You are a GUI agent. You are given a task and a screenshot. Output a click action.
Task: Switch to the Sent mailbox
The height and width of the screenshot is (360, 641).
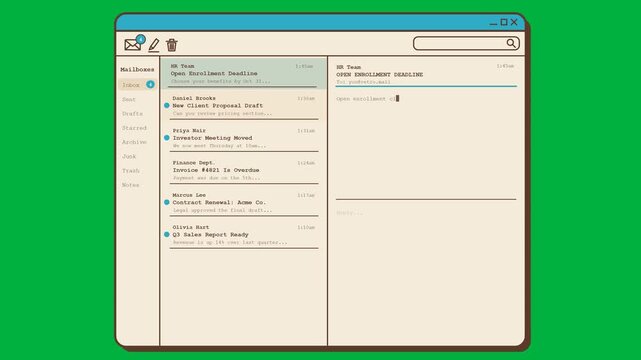[x=129, y=99]
